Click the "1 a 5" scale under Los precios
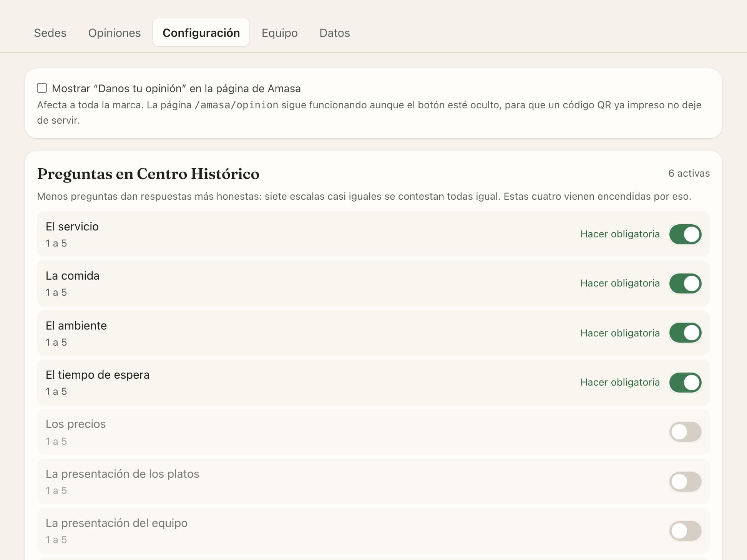747x560 pixels. pyautogui.click(x=56, y=441)
